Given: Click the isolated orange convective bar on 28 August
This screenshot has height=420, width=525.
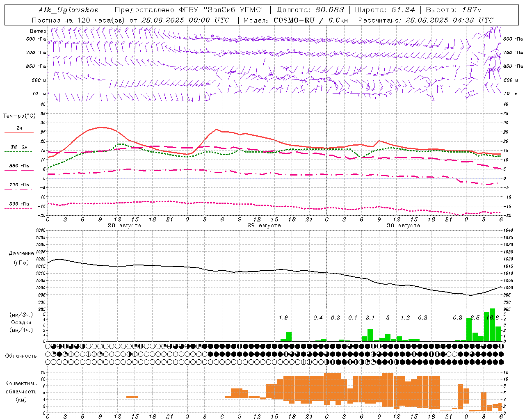Looking at the screenshot, I should click(x=132, y=397).
